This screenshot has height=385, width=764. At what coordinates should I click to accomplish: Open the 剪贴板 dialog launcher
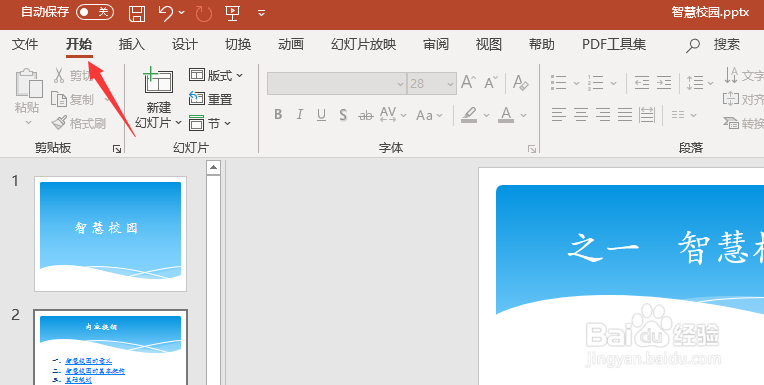(x=117, y=149)
